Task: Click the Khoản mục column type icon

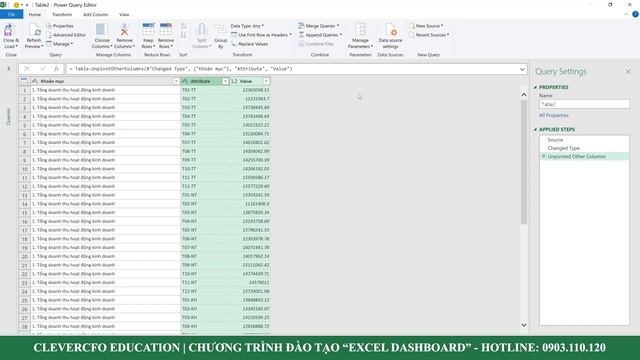Action: pos(35,81)
